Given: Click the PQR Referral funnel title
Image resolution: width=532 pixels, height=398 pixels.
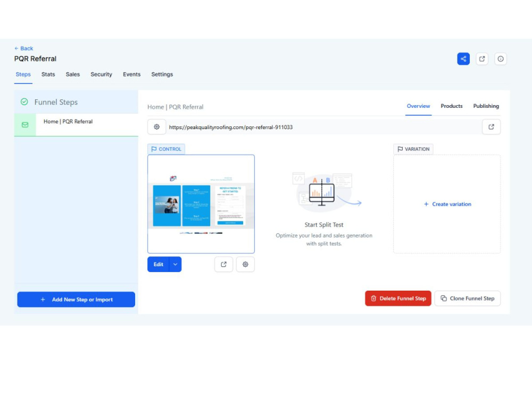Looking at the screenshot, I should [x=35, y=58].
